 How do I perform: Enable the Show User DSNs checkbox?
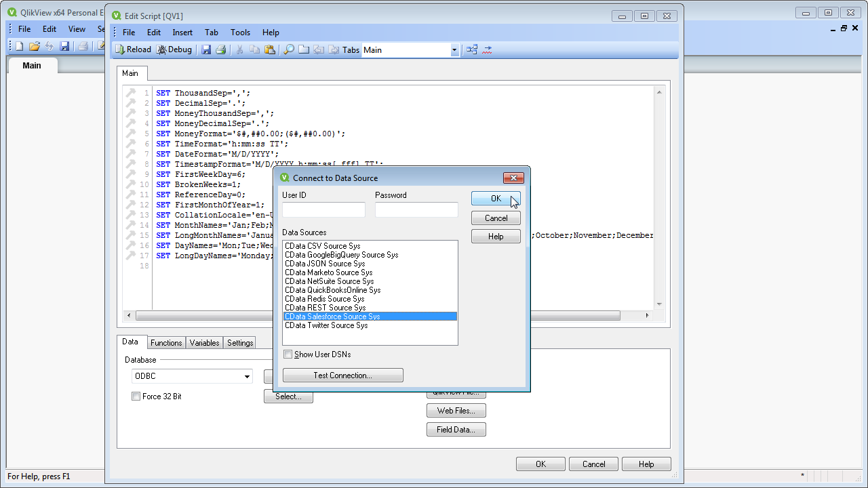[288, 354]
